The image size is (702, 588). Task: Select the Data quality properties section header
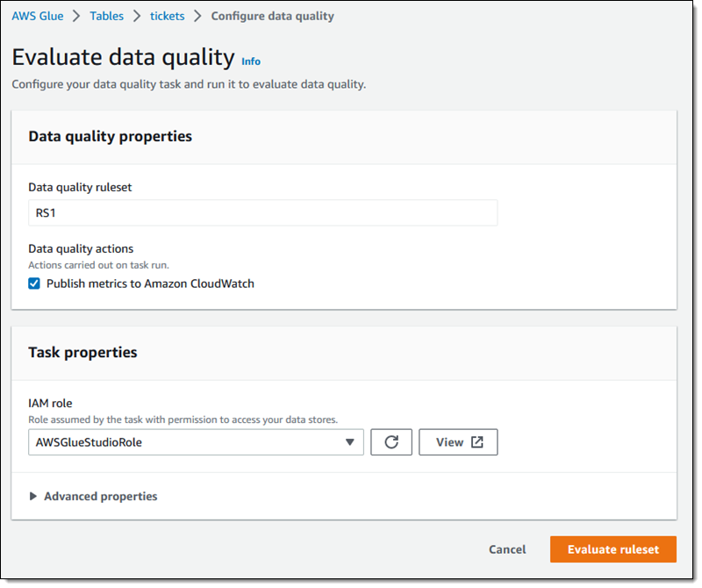[111, 136]
